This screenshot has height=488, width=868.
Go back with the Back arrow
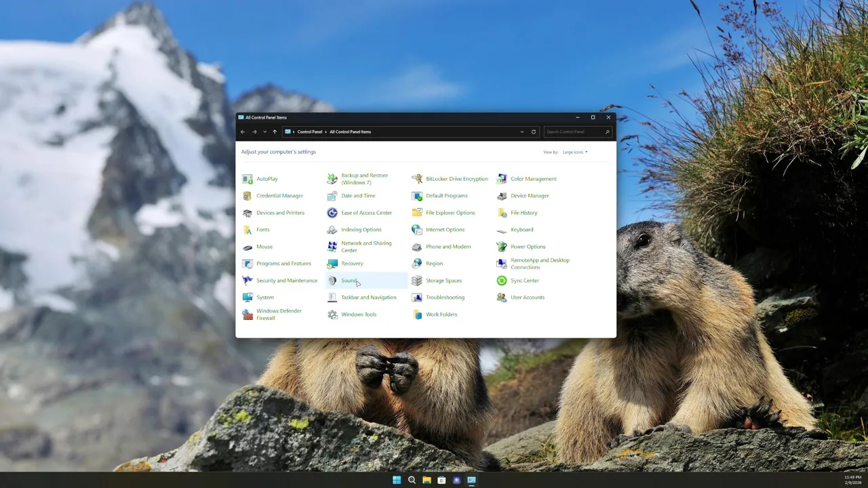click(243, 132)
